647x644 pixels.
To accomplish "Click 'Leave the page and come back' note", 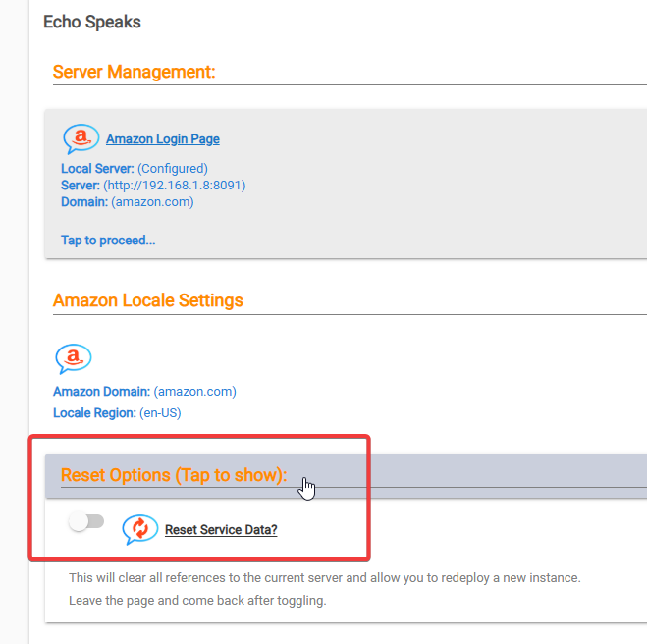I will tap(197, 600).
